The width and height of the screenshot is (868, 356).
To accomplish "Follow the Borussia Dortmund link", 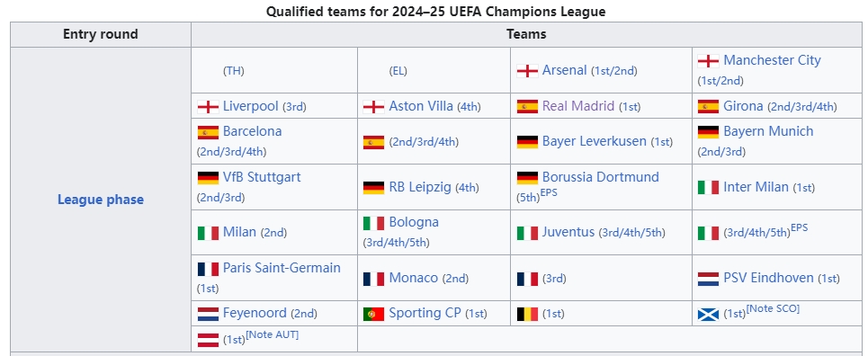I will [601, 176].
